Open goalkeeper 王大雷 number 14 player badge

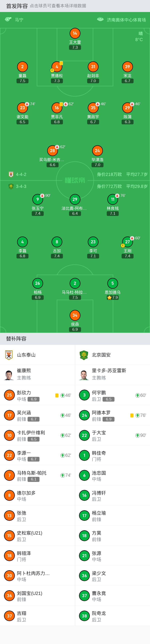[75, 33]
